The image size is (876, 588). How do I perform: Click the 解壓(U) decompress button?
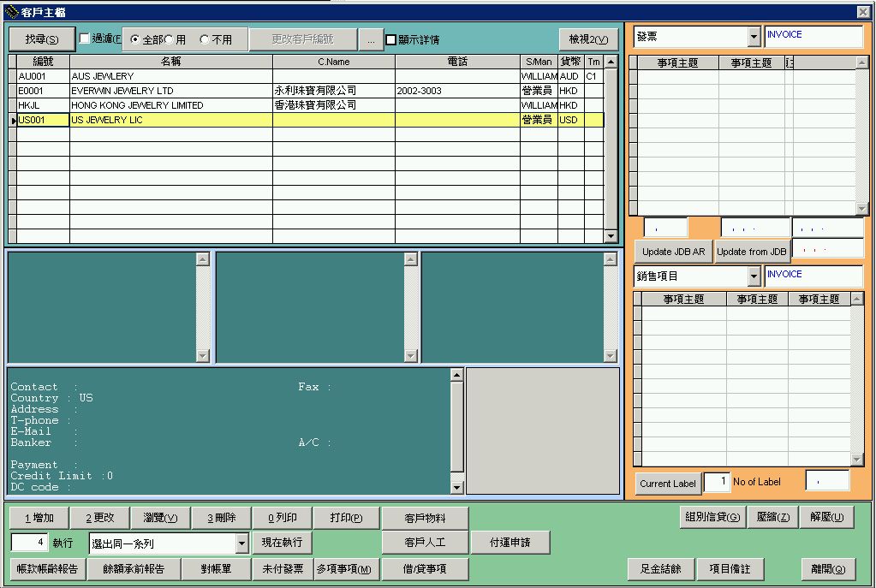click(827, 517)
